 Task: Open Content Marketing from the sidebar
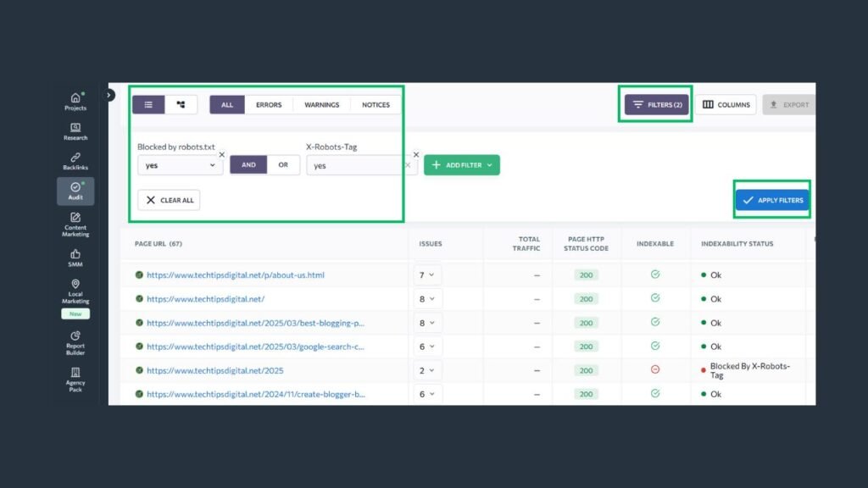tap(75, 224)
